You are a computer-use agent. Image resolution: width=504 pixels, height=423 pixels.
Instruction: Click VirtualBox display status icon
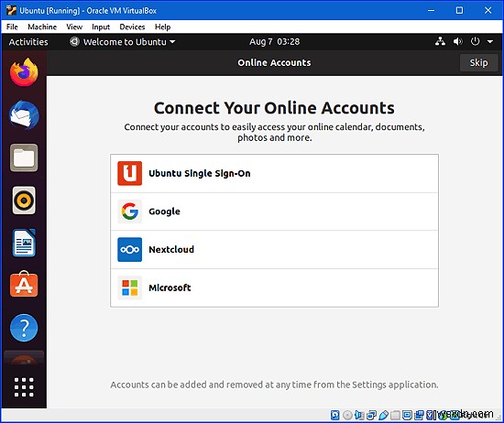tap(407, 415)
